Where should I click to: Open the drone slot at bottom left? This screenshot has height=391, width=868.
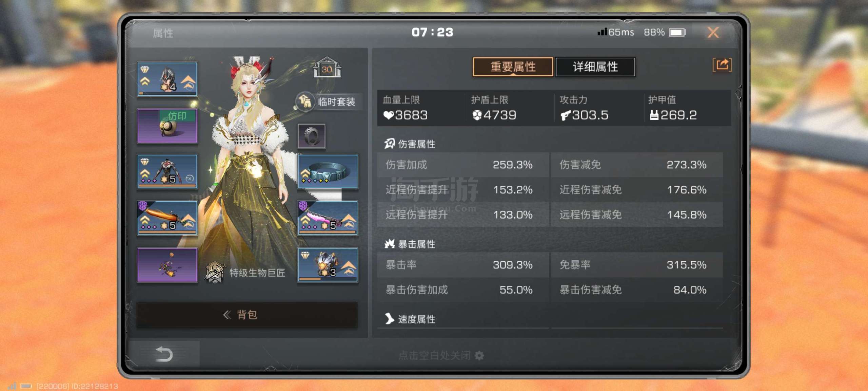coord(167,264)
